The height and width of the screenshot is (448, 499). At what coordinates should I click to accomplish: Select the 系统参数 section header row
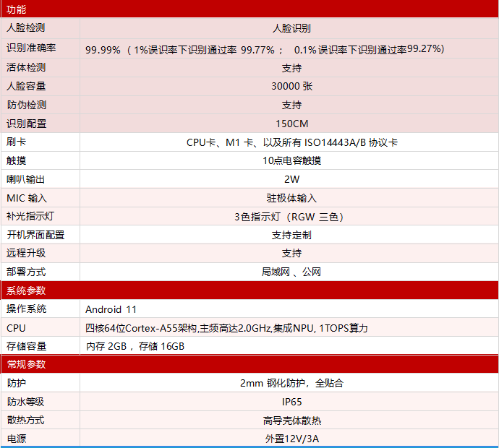tap(249, 290)
